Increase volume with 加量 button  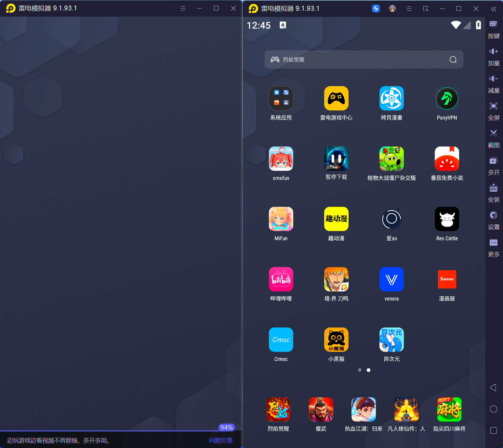point(494,51)
